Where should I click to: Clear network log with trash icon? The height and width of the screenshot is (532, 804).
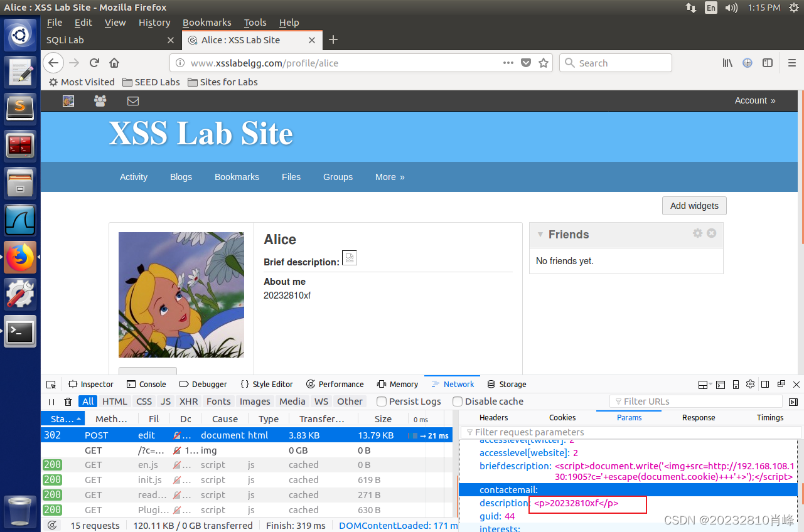tap(68, 402)
